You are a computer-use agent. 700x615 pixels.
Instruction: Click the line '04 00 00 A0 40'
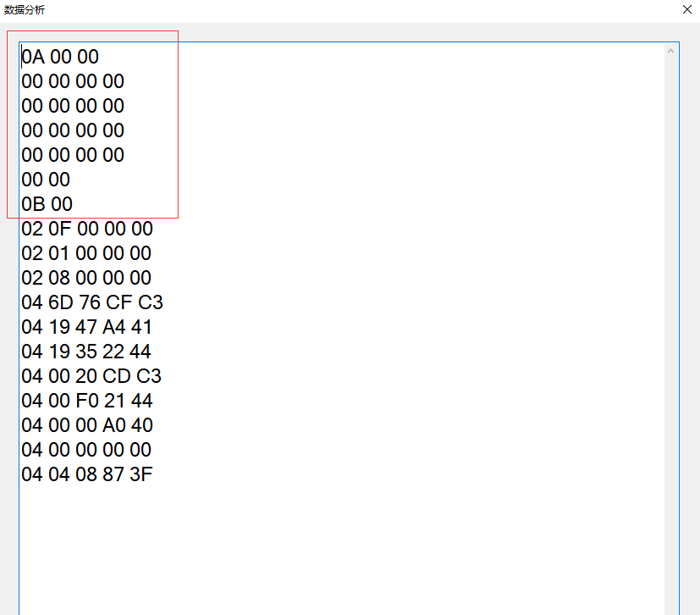(87, 425)
